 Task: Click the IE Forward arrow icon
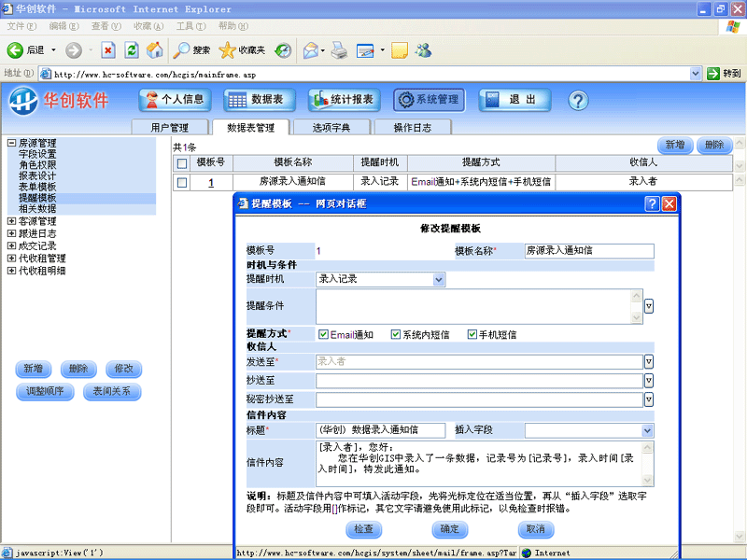[x=74, y=50]
